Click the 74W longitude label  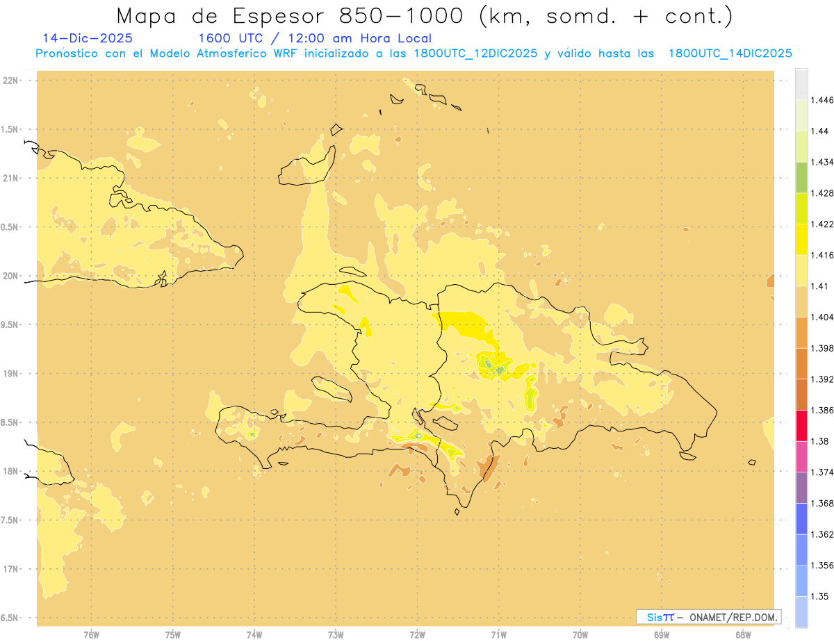254,634
